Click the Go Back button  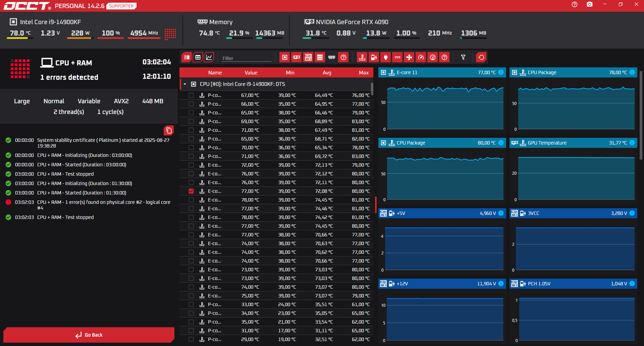(89, 335)
